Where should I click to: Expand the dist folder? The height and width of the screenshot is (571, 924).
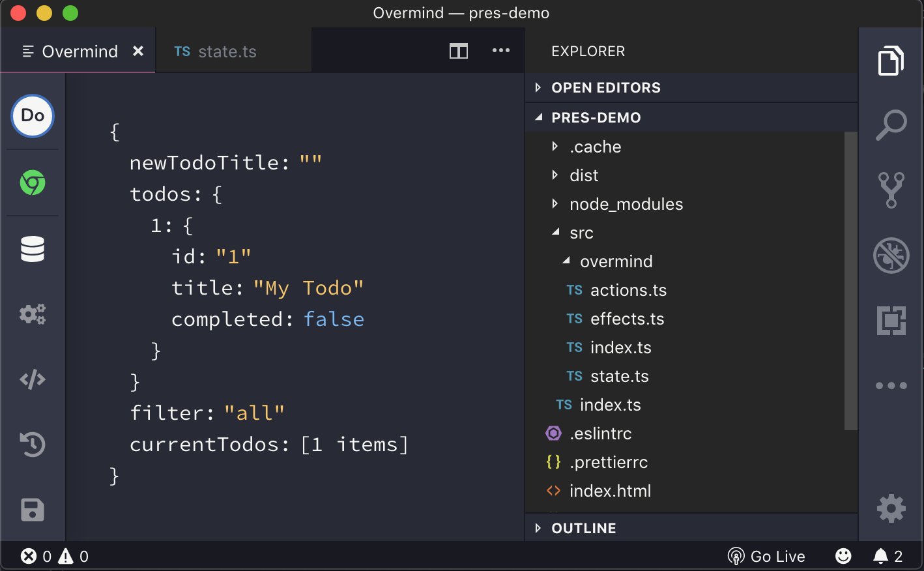(685, 175)
